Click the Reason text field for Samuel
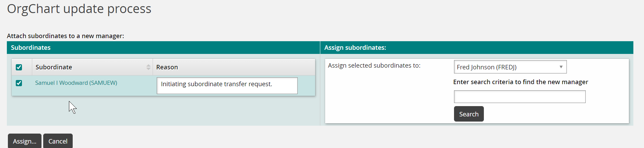The width and height of the screenshot is (644, 148). tap(227, 86)
